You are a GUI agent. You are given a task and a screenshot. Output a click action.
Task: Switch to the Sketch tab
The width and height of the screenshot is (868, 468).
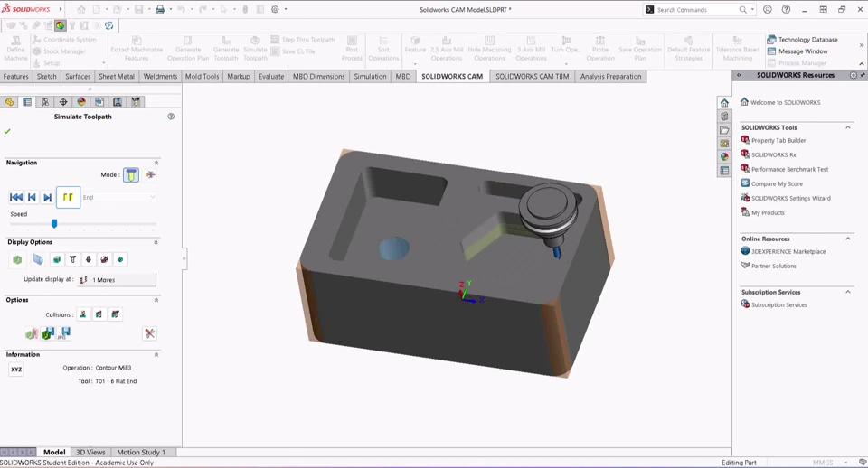click(x=46, y=76)
